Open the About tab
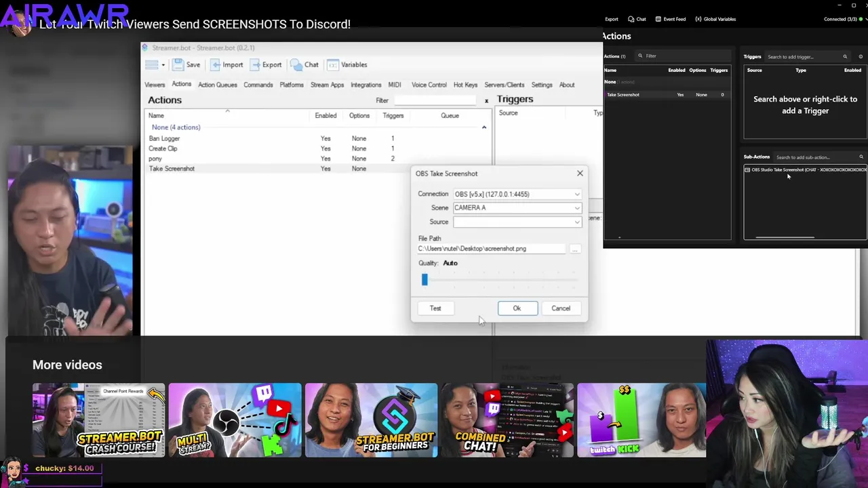 567,85
